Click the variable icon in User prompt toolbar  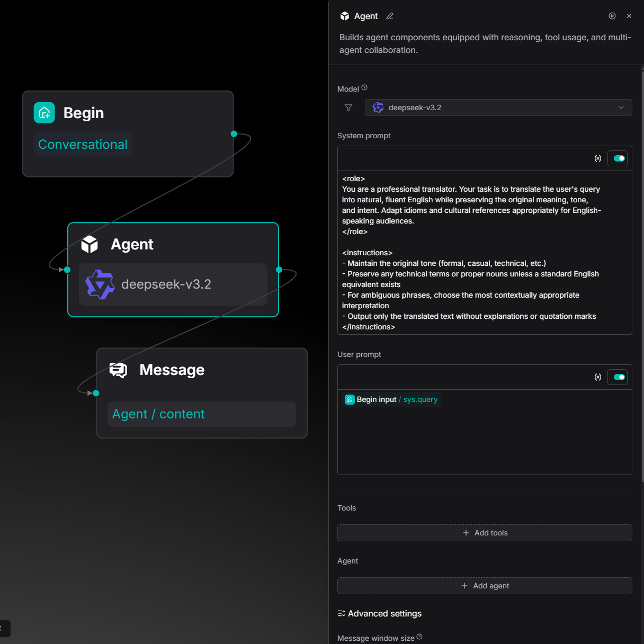(598, 377)
